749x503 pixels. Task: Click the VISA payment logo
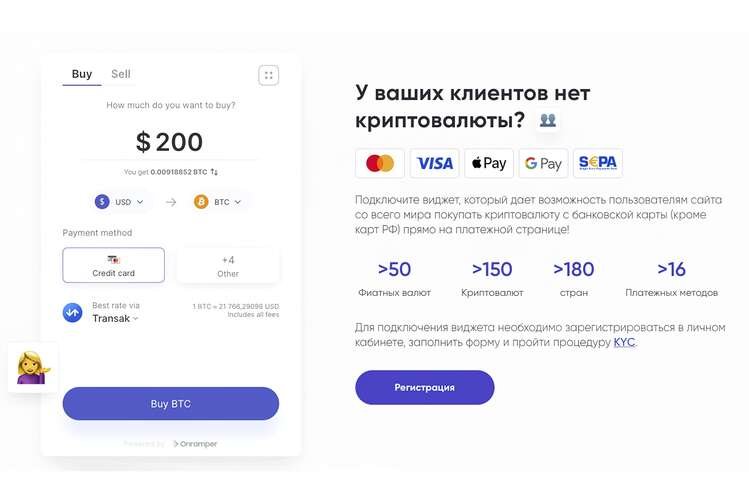click(x=435, y=163)
